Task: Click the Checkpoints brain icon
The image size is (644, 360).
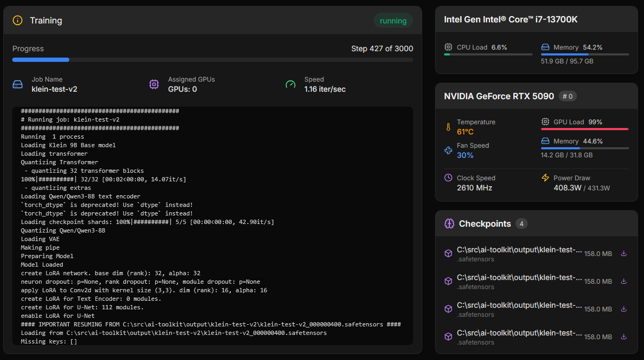Action: tap(449, 223)
